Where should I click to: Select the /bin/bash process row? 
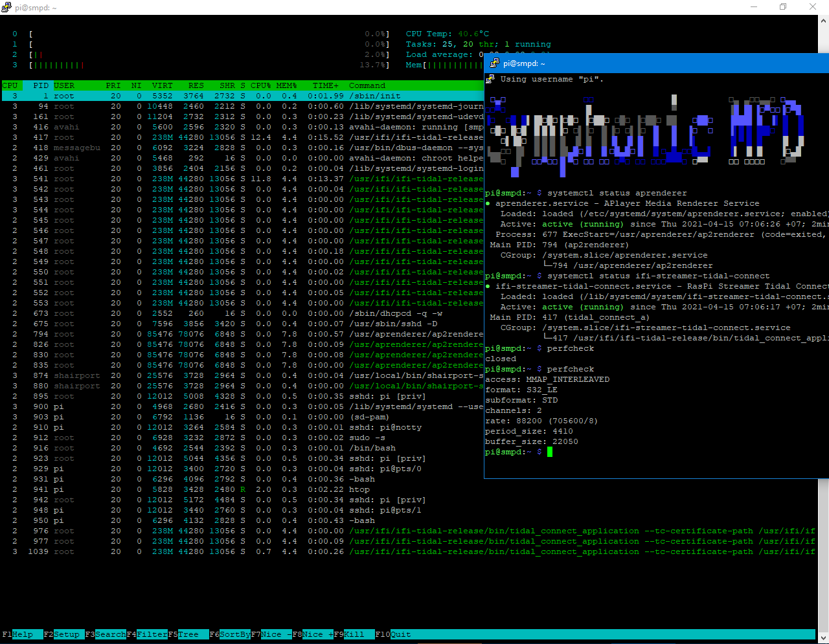[x=243, y=448]
